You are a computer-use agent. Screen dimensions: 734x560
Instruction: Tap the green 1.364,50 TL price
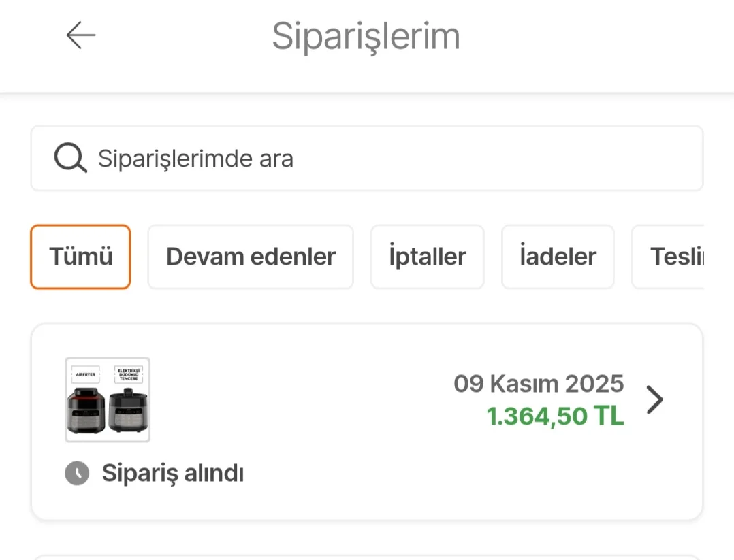(555, 416)
